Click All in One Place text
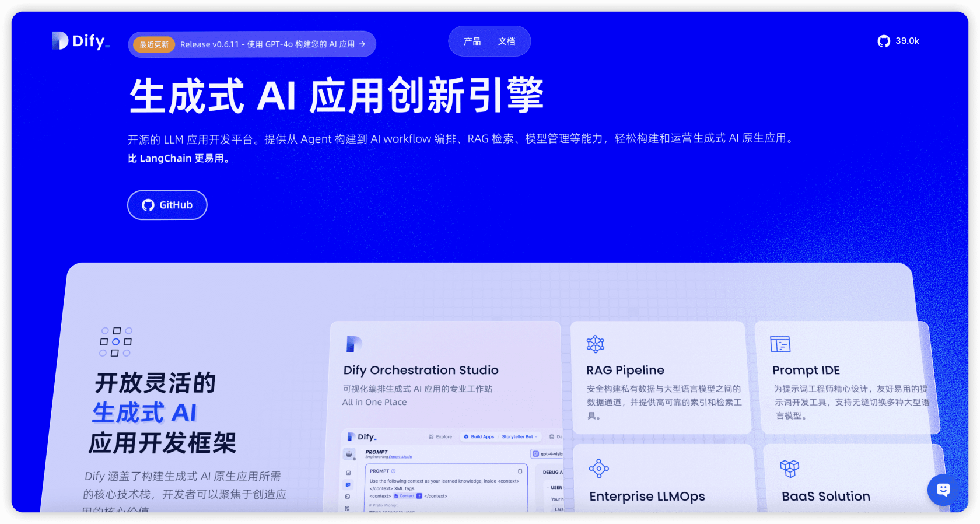Viewport: 980px width, 524px height. [x=374, y=402]
